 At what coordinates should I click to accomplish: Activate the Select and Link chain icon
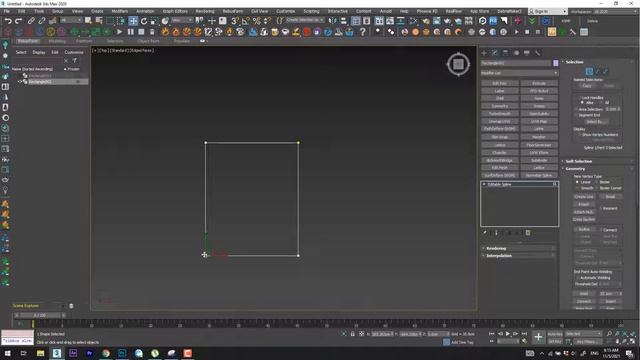click(x=31, y=20)
